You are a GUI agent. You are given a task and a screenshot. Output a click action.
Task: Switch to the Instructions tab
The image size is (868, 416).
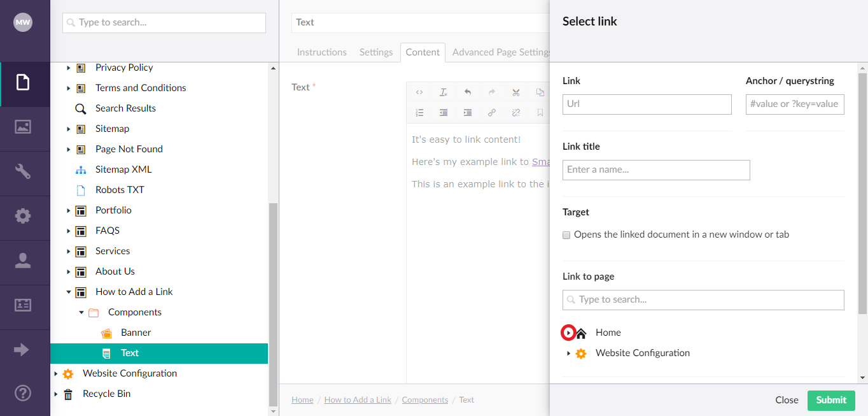coord(322,52)
